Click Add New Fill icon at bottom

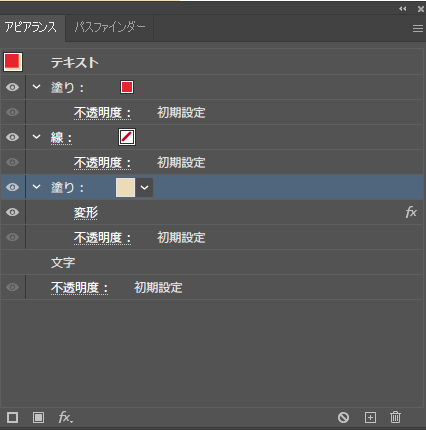[38, 417]
